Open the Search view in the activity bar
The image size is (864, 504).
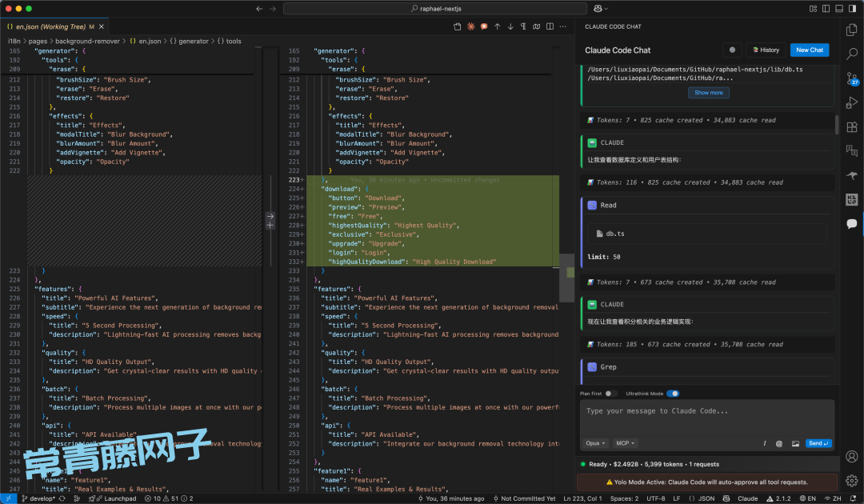pos(851,54)
